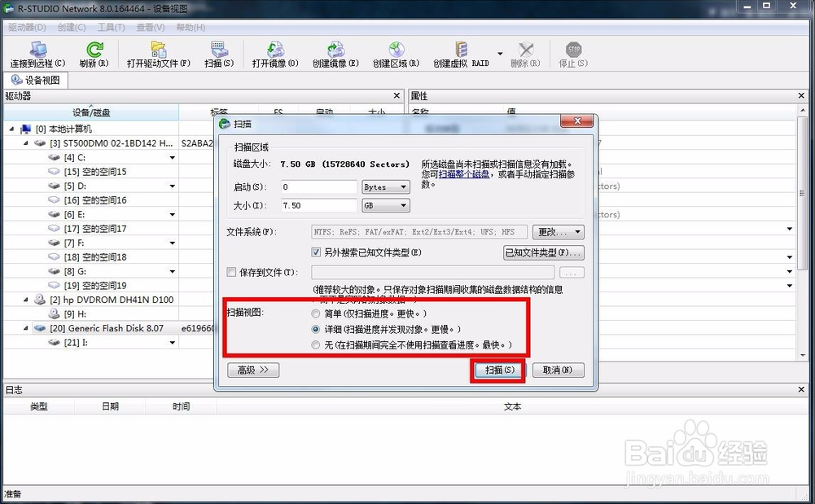Viewport: 815px width, 504px height.
Task: Select the ST500DM0 hard disk row
Action: coord(111,142)
